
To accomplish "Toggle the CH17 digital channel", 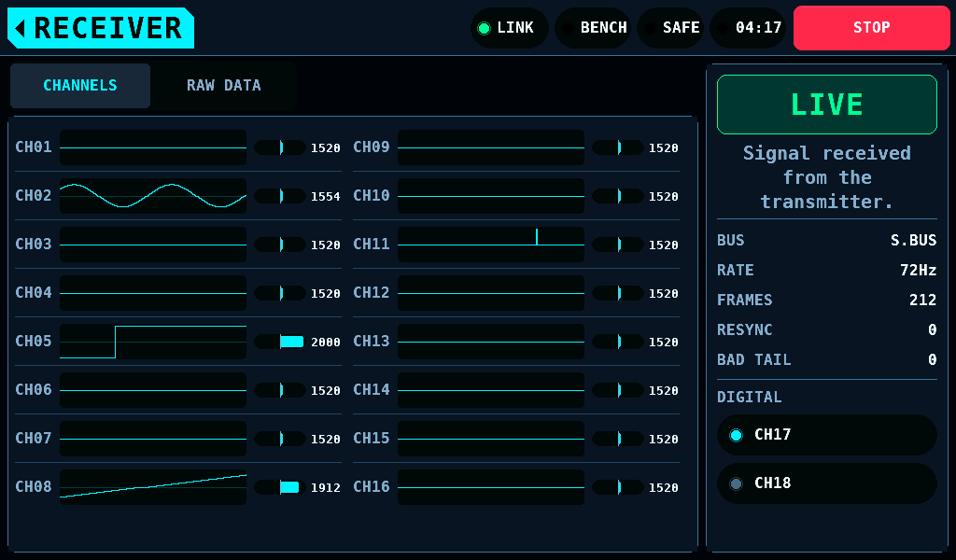I will [x=827, y=435].
